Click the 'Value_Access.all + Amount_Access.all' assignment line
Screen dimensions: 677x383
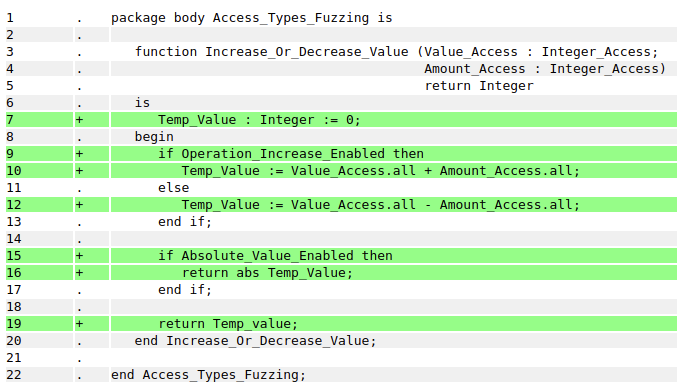(x=380, y=171)
